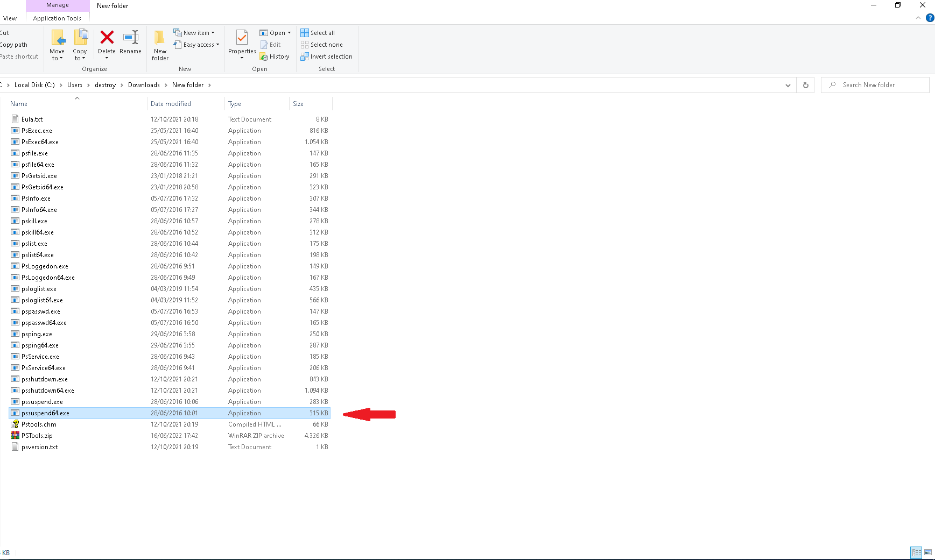Select the pslist.exe file name
This screenshot has height=560, width=935.
coord(34,244)
